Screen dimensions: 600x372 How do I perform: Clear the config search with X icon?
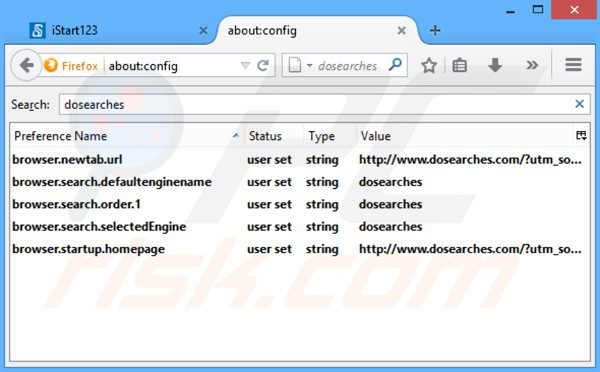(x=579, y=104)
